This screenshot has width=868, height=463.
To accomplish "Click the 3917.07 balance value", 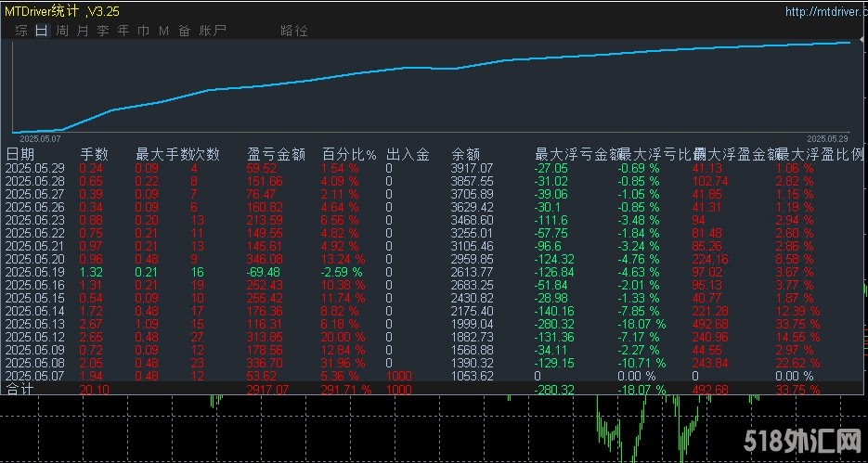I will [x=472, y=168].
